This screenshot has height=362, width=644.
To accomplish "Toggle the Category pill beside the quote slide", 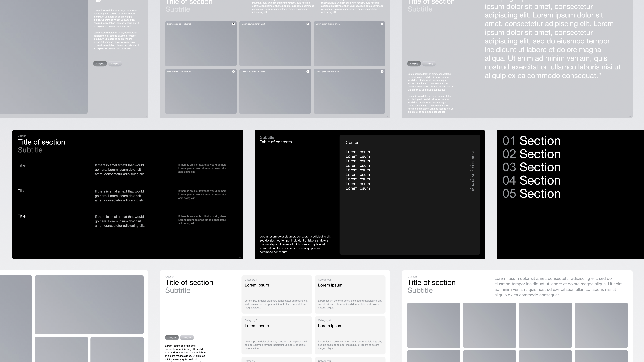I will click(414, 64).
